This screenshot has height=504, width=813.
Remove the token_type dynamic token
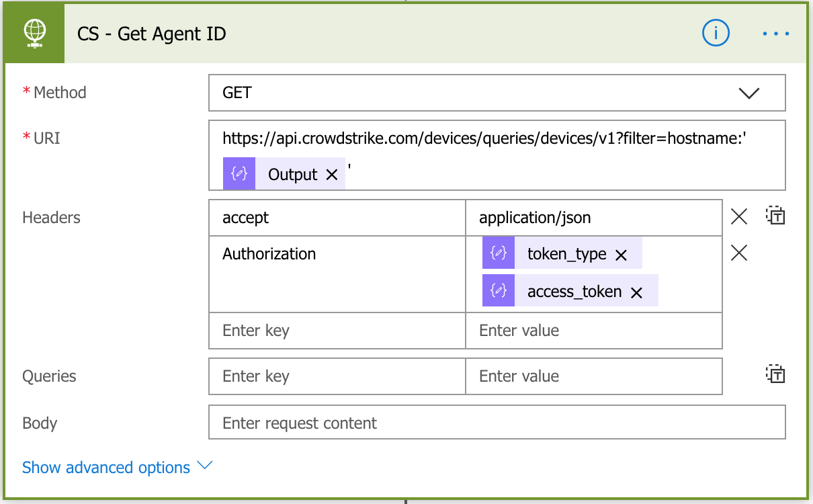[x=621, y=255]
